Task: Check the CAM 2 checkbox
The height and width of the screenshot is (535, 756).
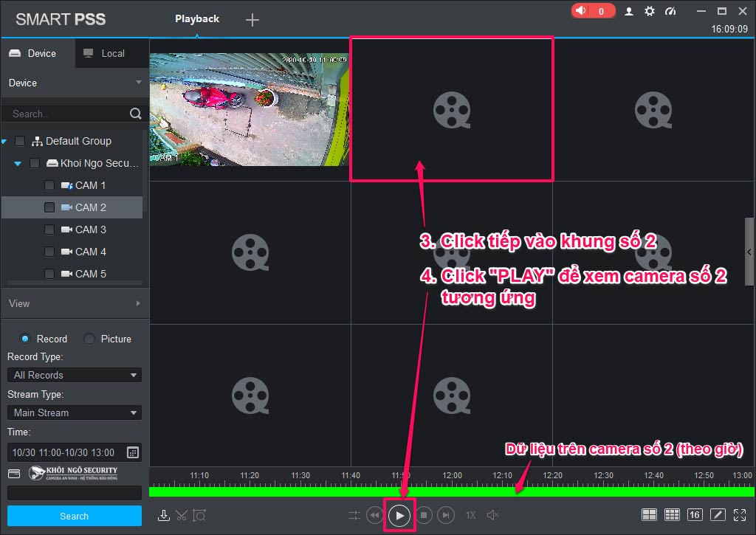Action: (49, 207)
